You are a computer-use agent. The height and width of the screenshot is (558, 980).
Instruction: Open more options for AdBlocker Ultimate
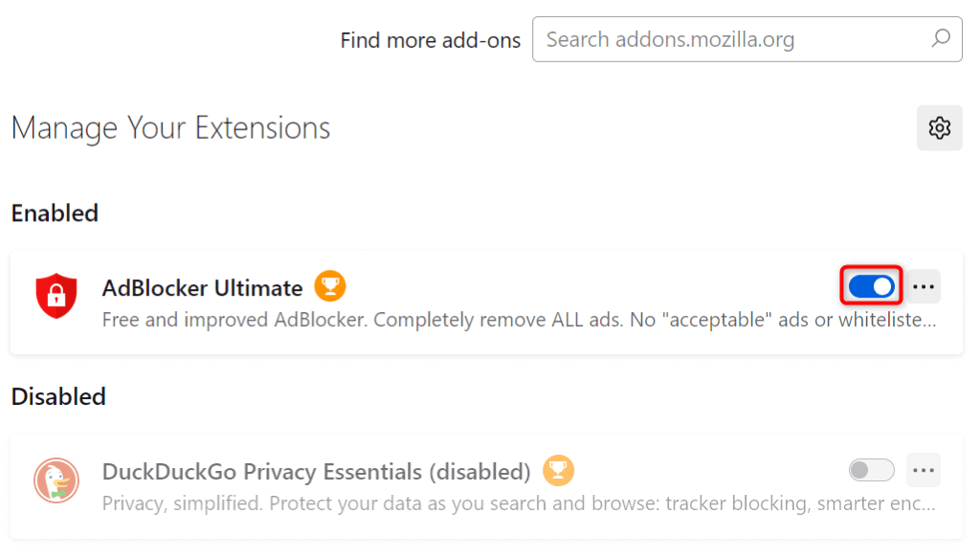click(x=924, y=286)
